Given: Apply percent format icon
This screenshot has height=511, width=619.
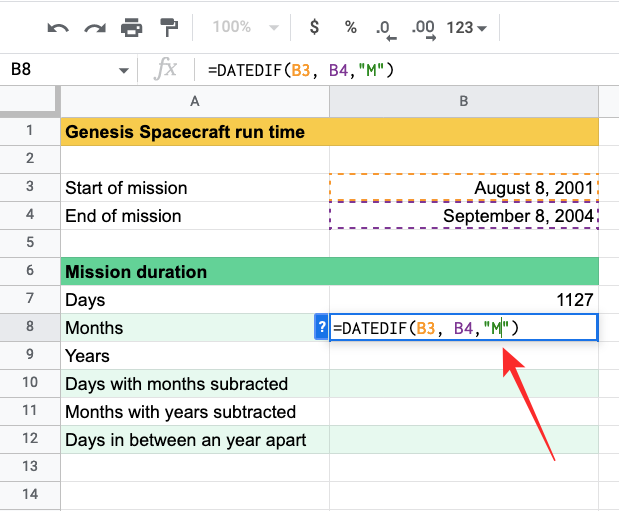Looking at the screenshot, I should (351, 27).
